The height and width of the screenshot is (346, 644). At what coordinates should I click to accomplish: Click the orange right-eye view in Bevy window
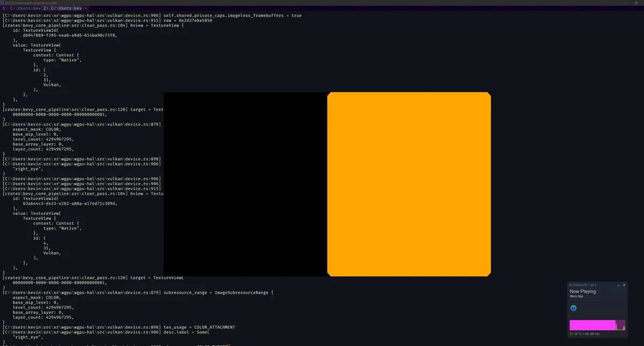(x=409, y=184)
